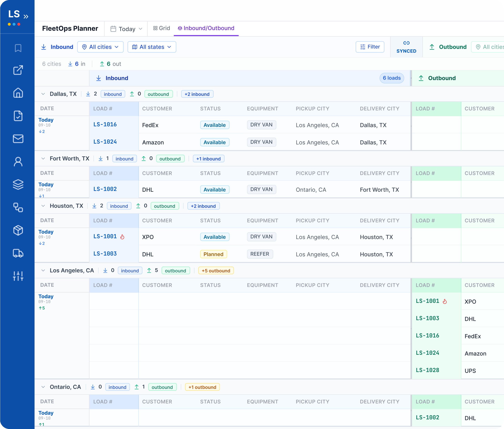This screenshot has width=504, height=429.
Task: Toggle the SYNCED link control
Action: pyautogui.click(x=406, y=47)
